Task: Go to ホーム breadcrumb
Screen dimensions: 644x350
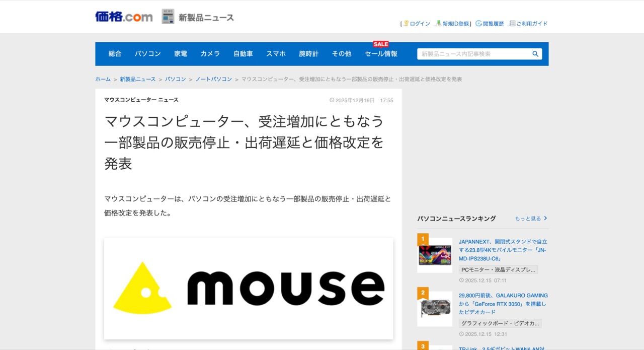Action: point(103,80)
